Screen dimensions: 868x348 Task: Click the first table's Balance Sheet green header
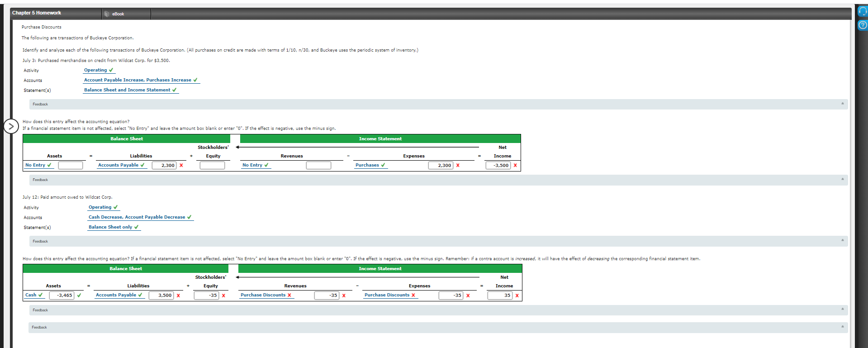tap(127, 139)
